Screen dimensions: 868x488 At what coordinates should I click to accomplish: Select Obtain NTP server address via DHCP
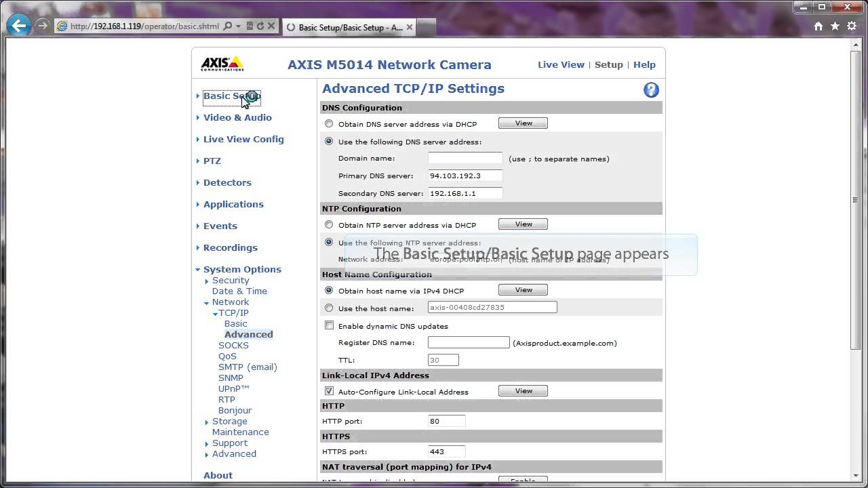coord(329,225)
